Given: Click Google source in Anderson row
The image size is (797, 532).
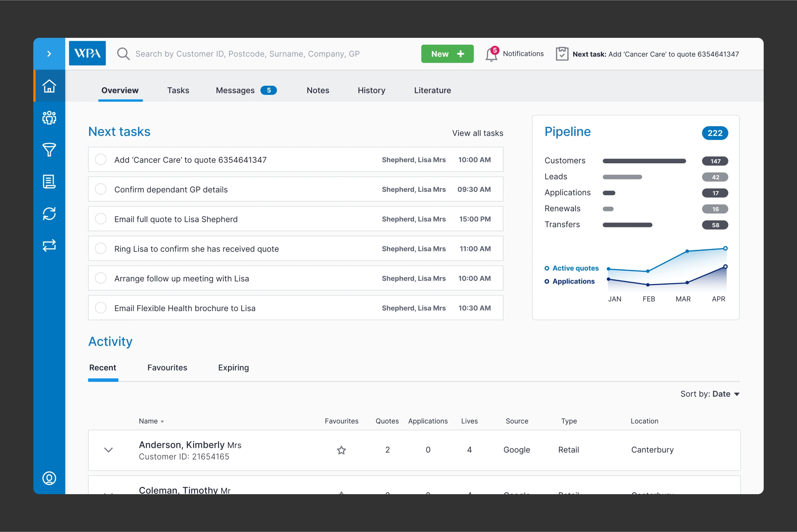Looking at the screenshot, I should (x=517, y=450).
